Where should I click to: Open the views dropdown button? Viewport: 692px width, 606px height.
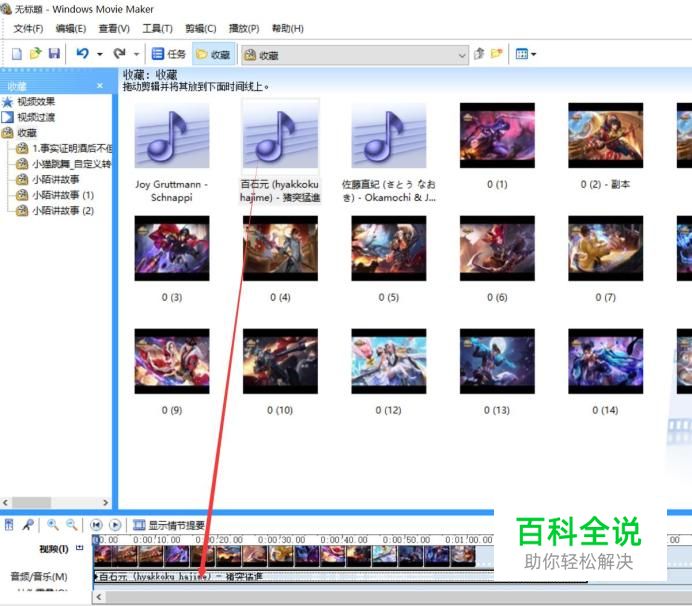(526, 54)
